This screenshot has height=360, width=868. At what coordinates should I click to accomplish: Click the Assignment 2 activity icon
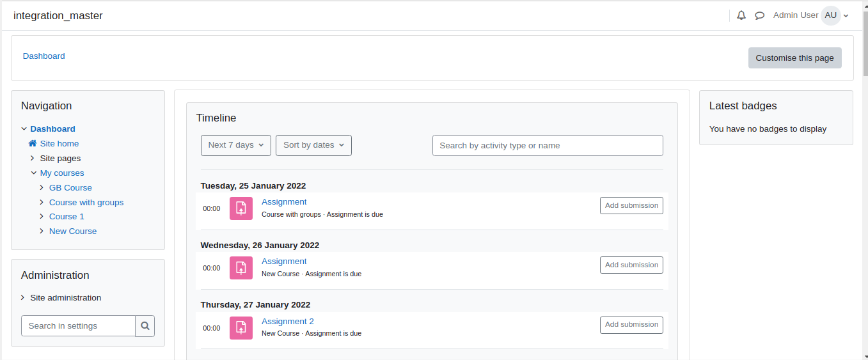point(241,328)
